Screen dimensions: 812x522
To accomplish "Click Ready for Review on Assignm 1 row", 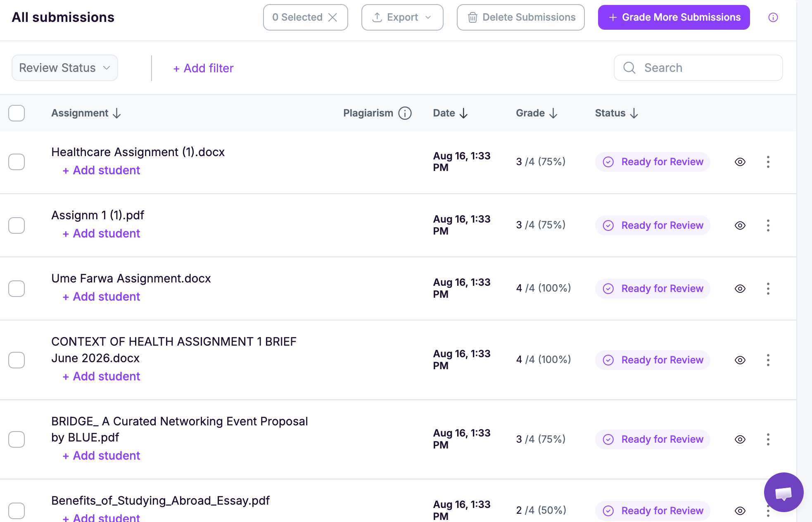I will point(653,225).
